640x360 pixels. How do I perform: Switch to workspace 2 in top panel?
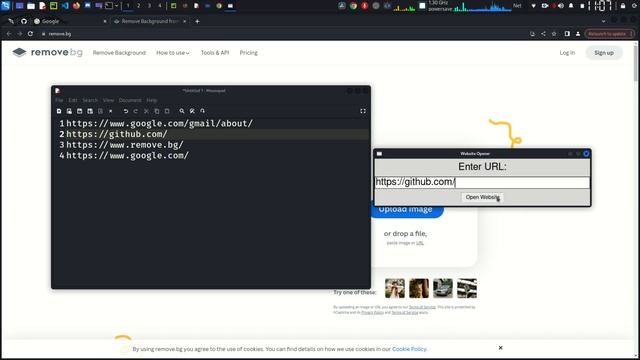click(138, 6)
